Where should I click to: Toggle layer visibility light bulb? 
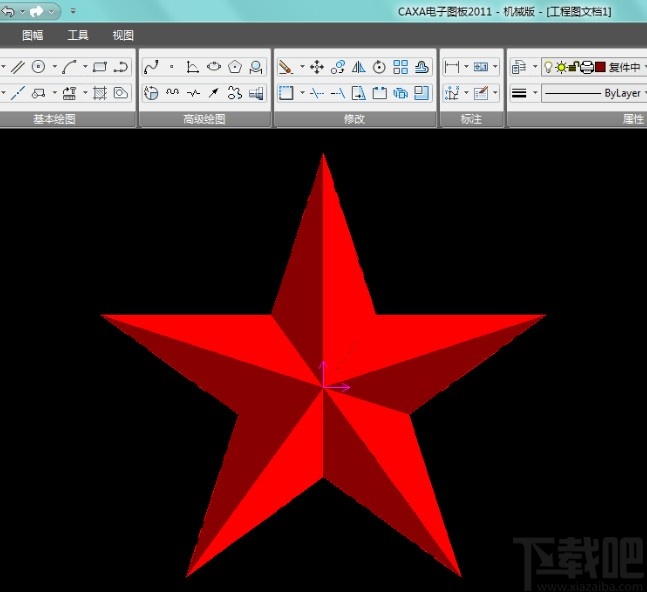click(548, 67)
